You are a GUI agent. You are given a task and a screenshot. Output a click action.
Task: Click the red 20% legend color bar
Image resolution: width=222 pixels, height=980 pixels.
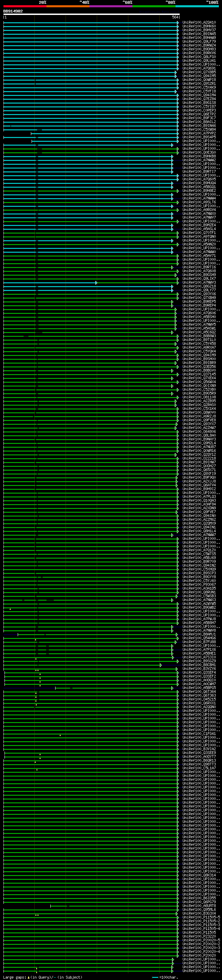(x=25, y=6)
